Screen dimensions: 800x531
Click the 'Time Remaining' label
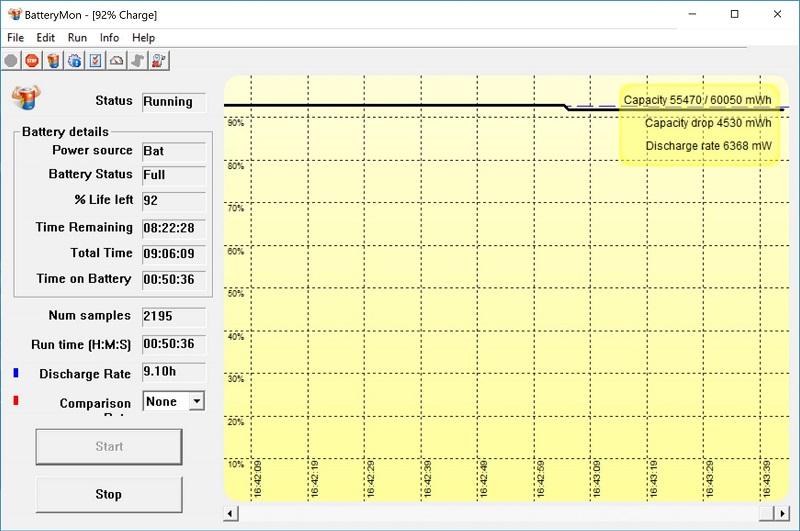click(x=84, y=227)
